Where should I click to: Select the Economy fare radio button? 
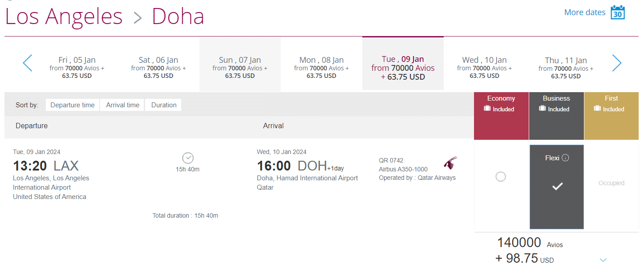pos(501,177)
